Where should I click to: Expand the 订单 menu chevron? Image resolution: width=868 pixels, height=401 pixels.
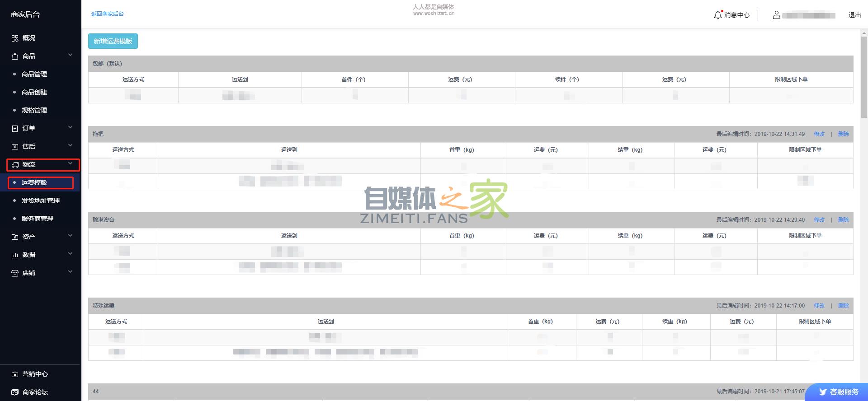70,127
